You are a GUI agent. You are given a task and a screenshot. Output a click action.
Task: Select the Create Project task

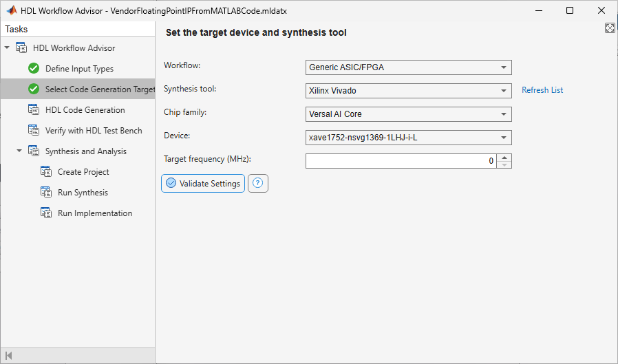83,172
